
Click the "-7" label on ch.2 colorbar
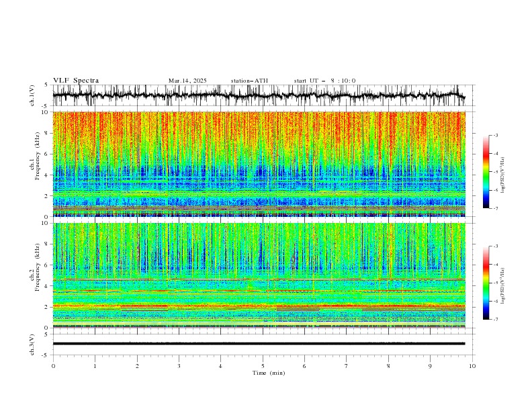point(496,320)
